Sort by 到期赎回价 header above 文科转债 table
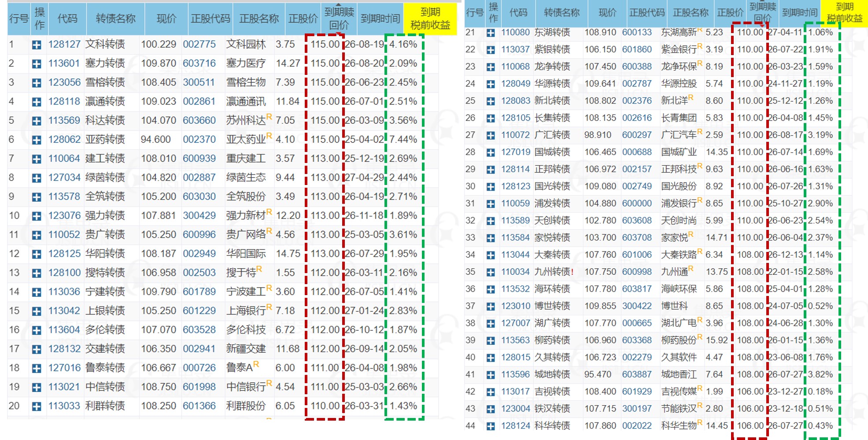 click(339, 19)
